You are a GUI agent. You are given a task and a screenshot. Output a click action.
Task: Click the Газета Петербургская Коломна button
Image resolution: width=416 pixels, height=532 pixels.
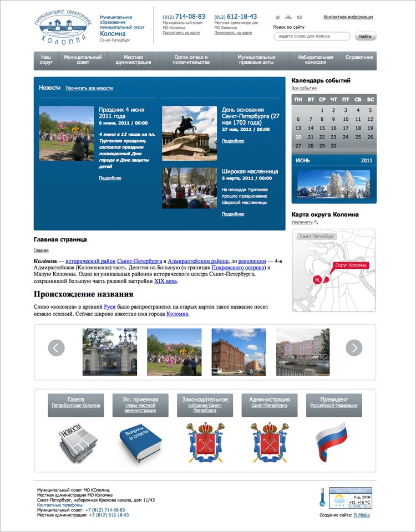click(x=76, y=405)
